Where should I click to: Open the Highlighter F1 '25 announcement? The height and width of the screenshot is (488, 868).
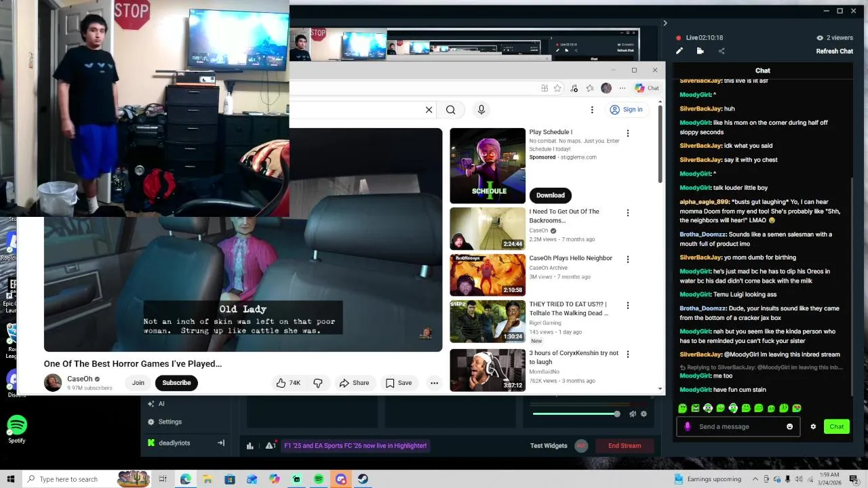[355, 445]
